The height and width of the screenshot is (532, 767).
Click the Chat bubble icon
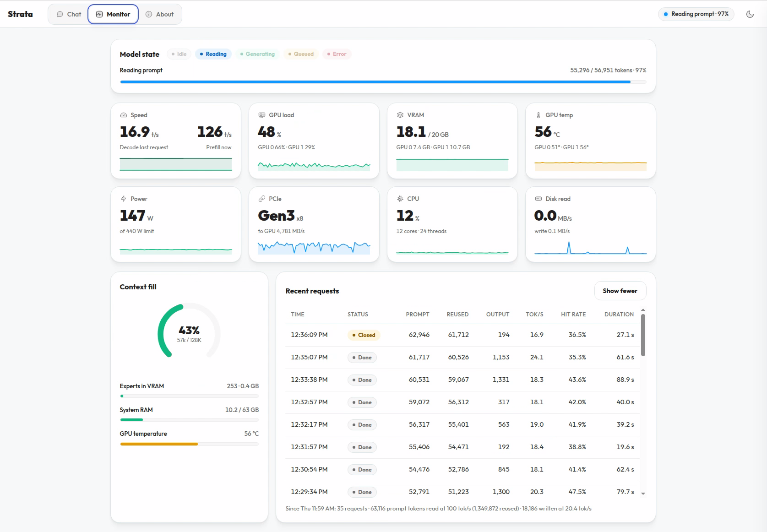click(60, 14)
